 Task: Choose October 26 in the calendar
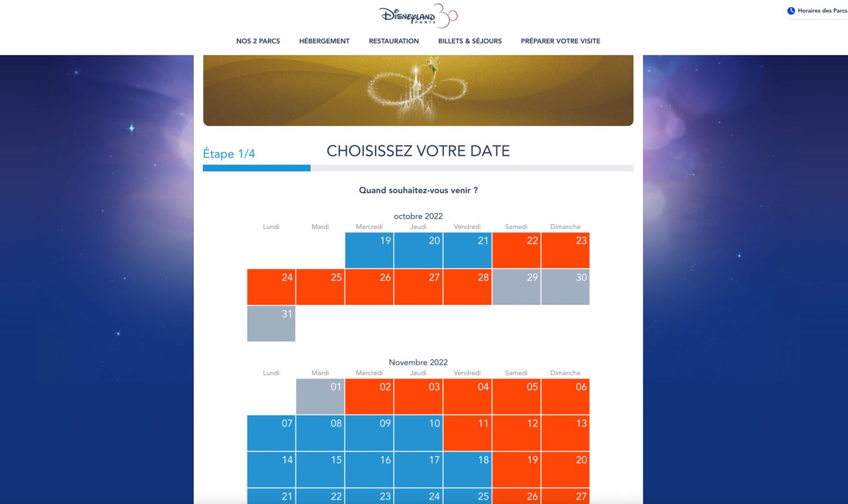pyautogui.click(x=369, y=287)
